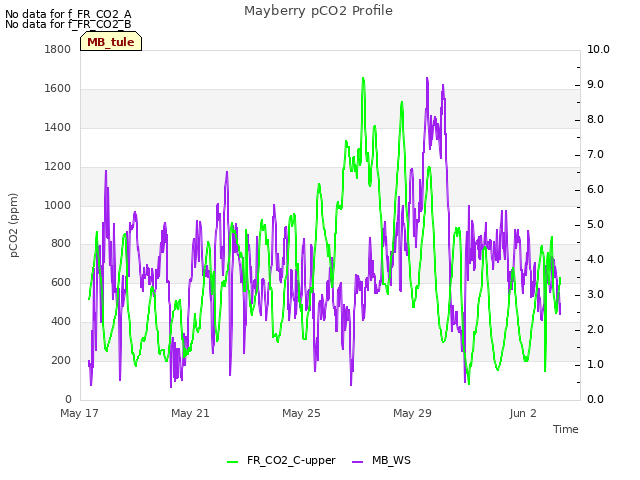
Task: Click the No data for f_FR_CO2_A message
Action: [68, 14]
